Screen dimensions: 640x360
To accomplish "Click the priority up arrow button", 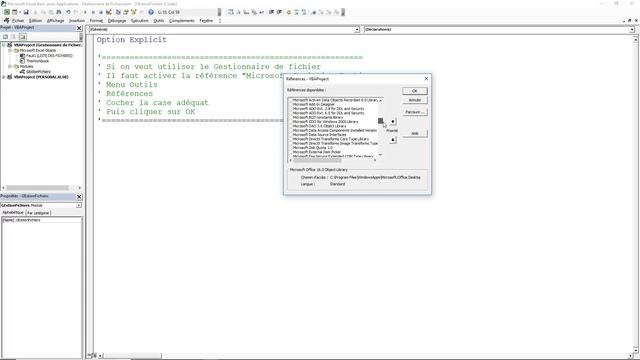I will click(393, 121).
